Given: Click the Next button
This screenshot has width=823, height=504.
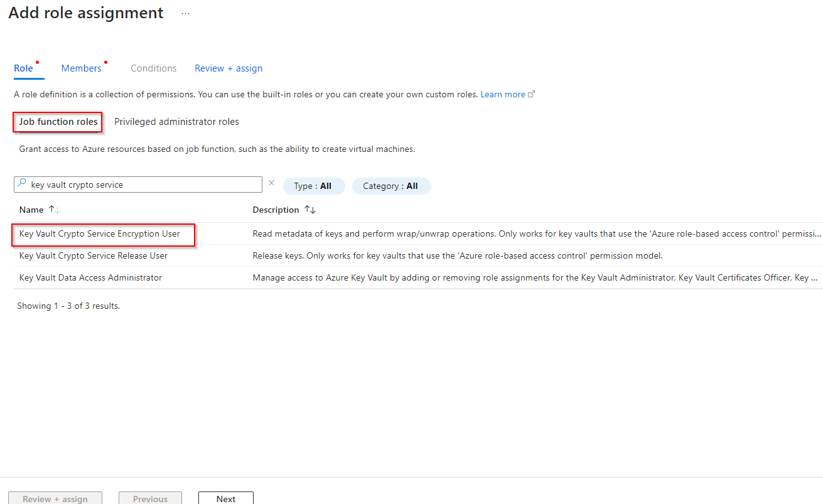Looking at the screenshot, I should [x=226, y=498].
